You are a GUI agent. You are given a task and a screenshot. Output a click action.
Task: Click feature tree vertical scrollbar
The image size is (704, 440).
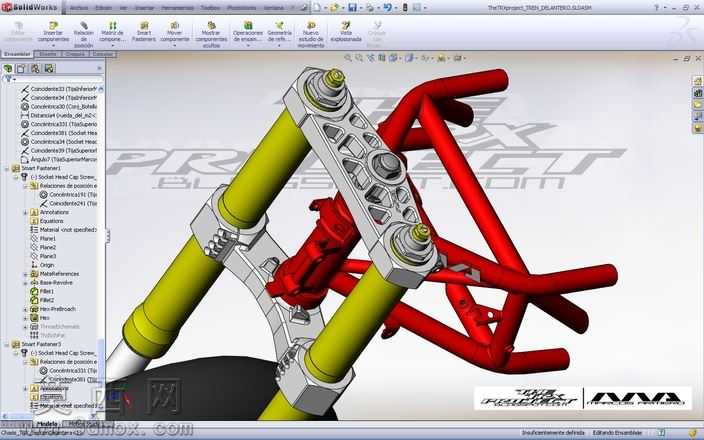coord(101,248)
